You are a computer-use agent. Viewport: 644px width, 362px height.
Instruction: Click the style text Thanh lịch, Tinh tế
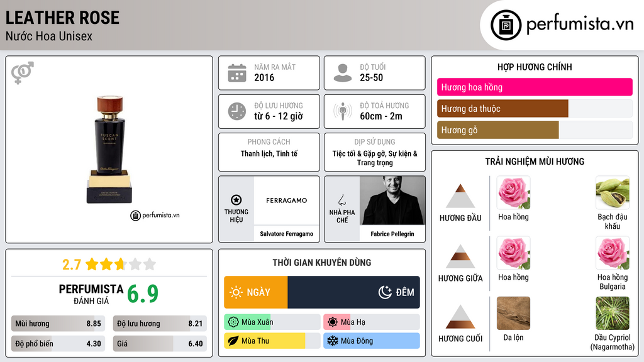[269, 153]
